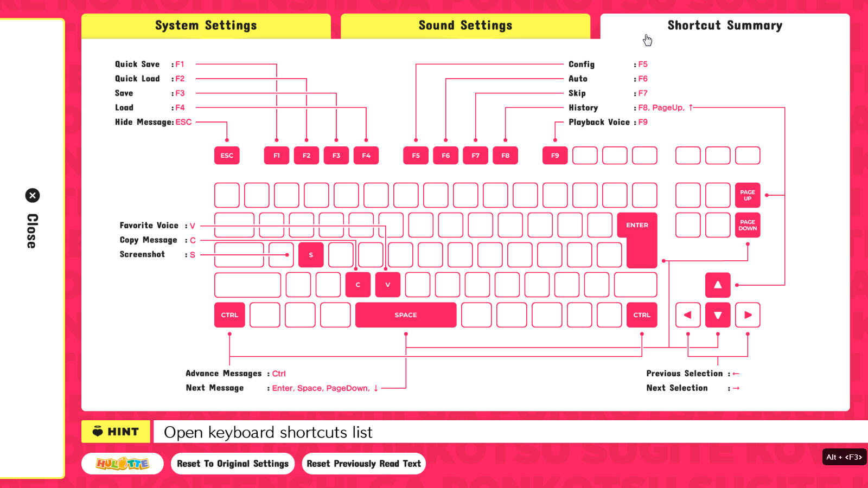Click the 'Config' shortcut label

582,64
